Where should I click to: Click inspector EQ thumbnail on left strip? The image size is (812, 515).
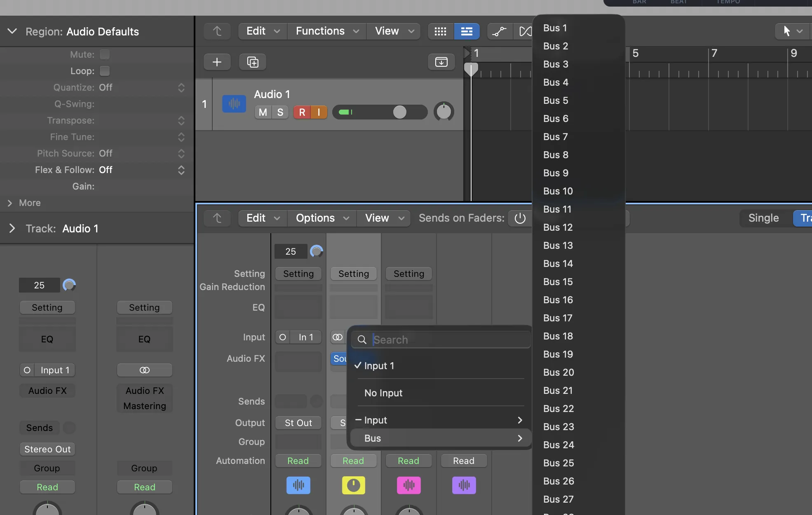pos(47,339)
